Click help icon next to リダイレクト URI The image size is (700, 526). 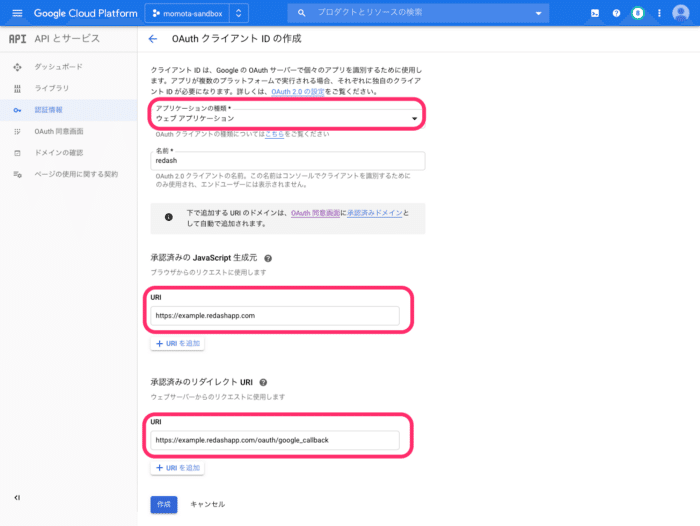coord(263,382)
